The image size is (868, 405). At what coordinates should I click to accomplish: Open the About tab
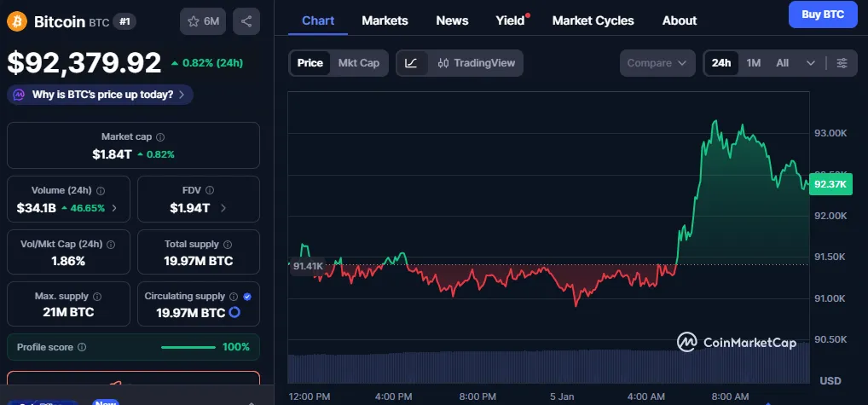(680, 20)
